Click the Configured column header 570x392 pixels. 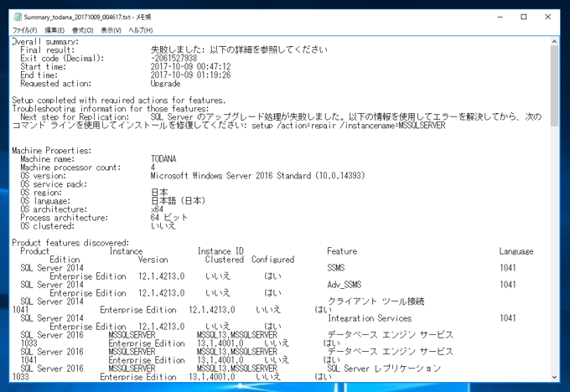(272, 260)
